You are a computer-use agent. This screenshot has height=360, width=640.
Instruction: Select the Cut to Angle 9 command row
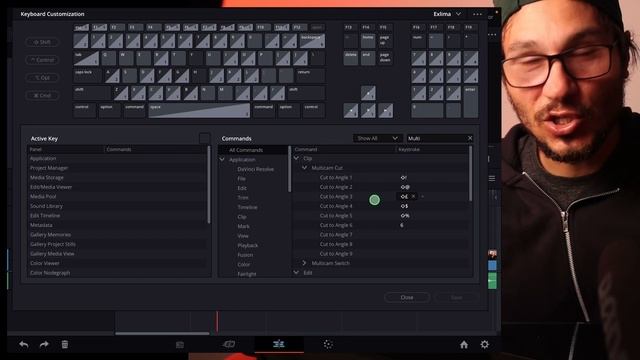pyautogui.click(x=381, y=254)
